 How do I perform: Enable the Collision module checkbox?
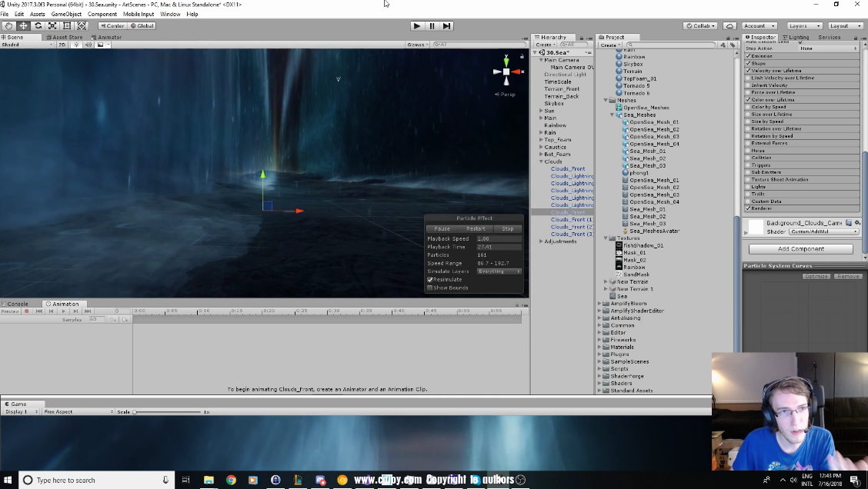coord(748,158)
